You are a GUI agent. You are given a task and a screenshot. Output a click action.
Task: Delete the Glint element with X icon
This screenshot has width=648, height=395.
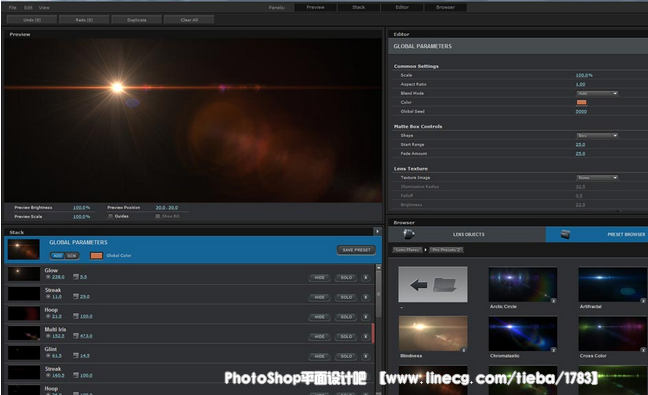366,356
